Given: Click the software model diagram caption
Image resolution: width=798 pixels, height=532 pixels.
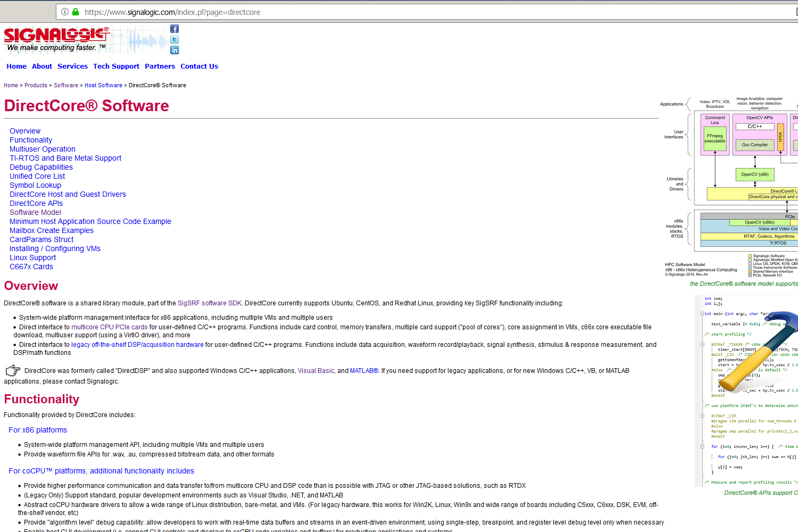Looking at the screenshot, I should (x=744, y=284).
